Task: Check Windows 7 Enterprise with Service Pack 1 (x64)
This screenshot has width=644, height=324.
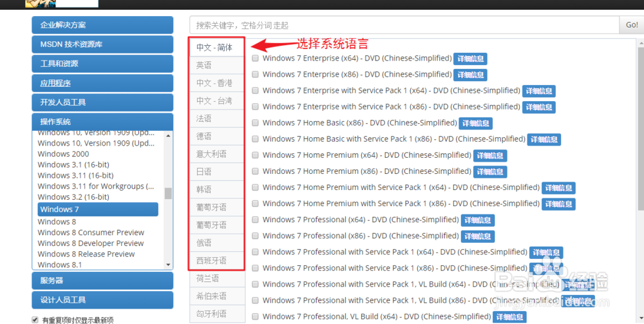Action: coord(255,90)
